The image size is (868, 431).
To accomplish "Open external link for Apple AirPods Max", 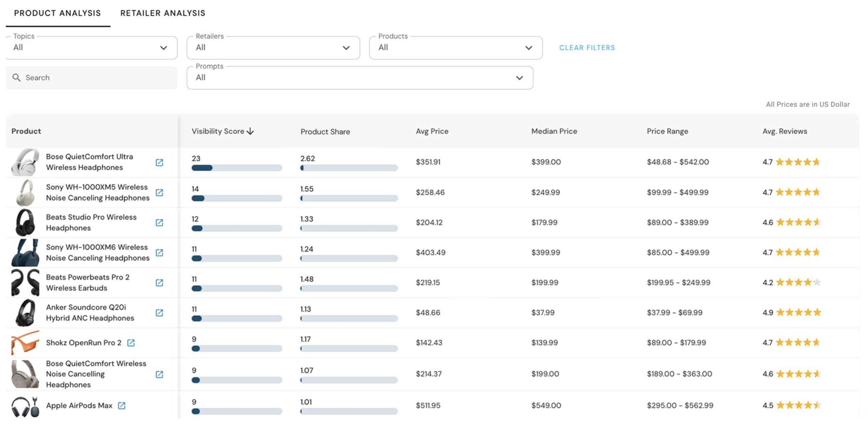I will [122, 405].
